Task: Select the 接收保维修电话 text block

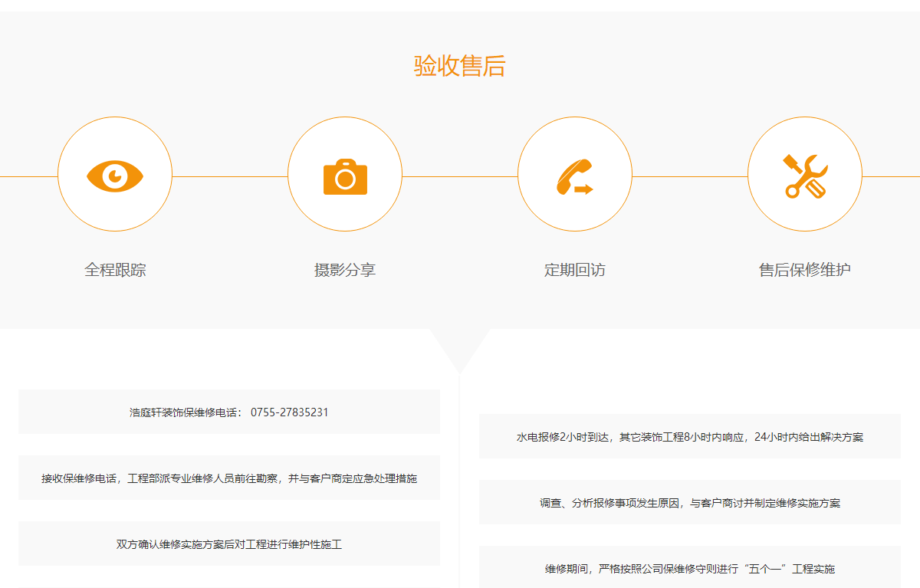Action: (x=228, y=477)
